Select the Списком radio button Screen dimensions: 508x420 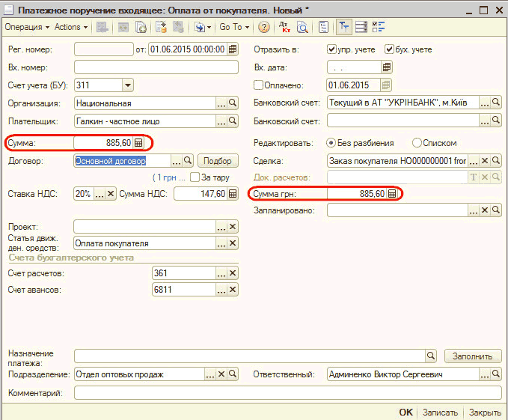417,142
